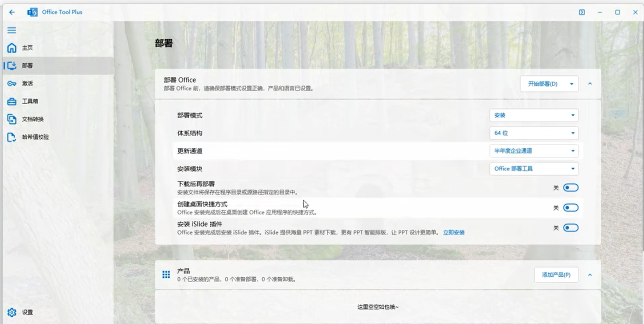The width and height of the screenshot is (644, 324).
Task: Open 部署模式 dropdown showing 安装
Action: click(x=534, y=115)
